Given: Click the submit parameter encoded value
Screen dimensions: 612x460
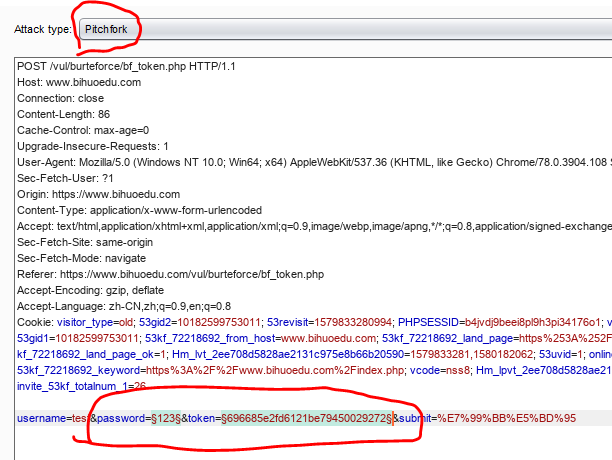Looking at the screenshot, I should 507,418.
